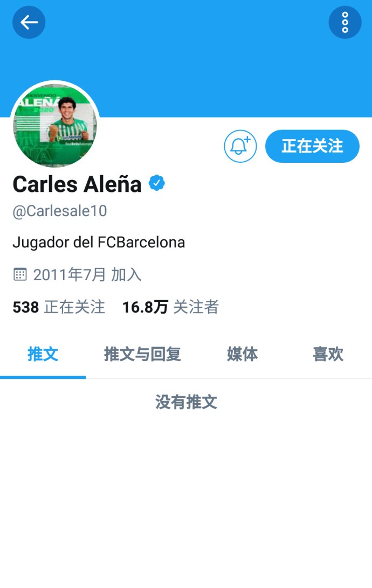Open the 喜欢 likes tab
This screenshot has width=372, height=588.
[328, 354]
